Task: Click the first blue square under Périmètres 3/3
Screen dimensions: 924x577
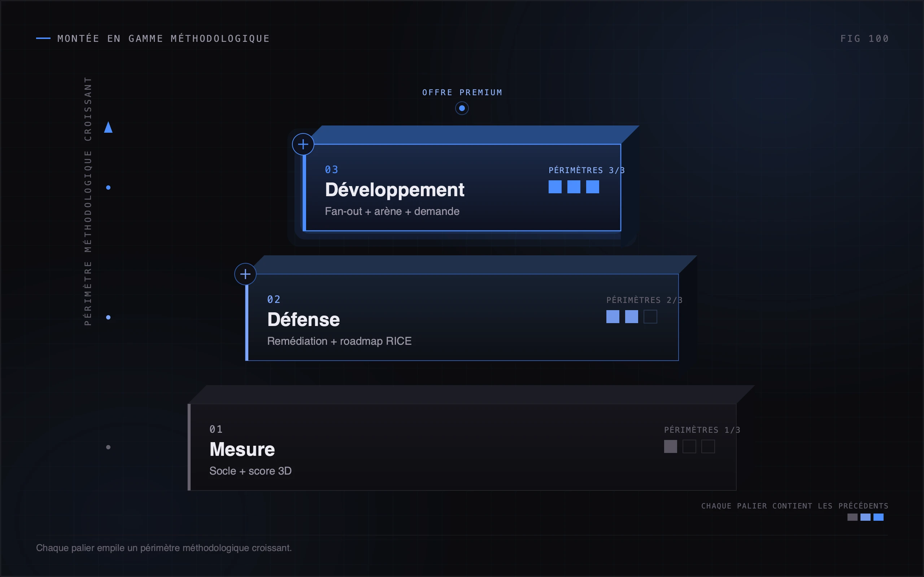Action: tap(555, 187)
